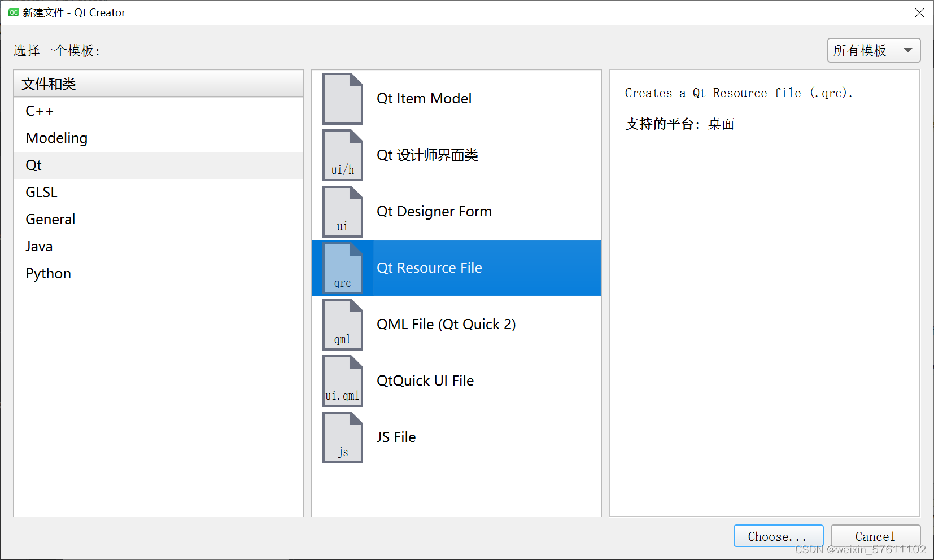Click the Cancel button

pyautogui.click(x=875, y=536)
